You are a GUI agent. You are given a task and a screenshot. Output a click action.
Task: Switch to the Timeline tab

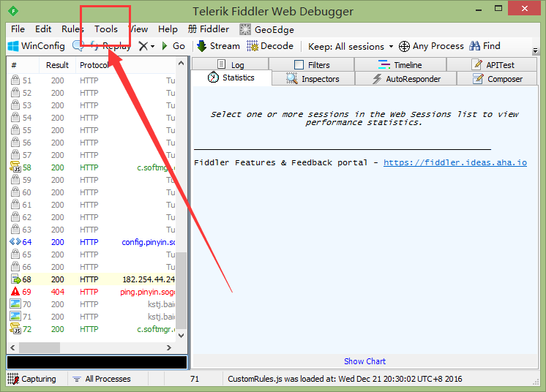(400, 64)
